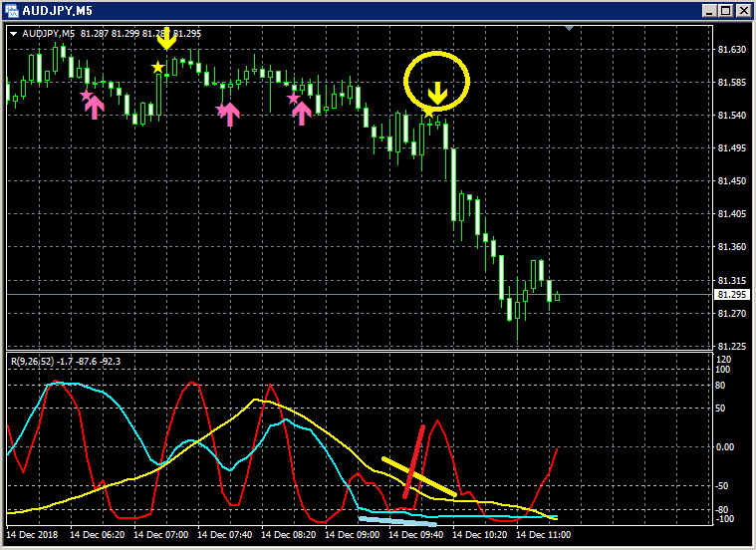
Task: Select the light blue line at indicator bottom
Action: 397,521
